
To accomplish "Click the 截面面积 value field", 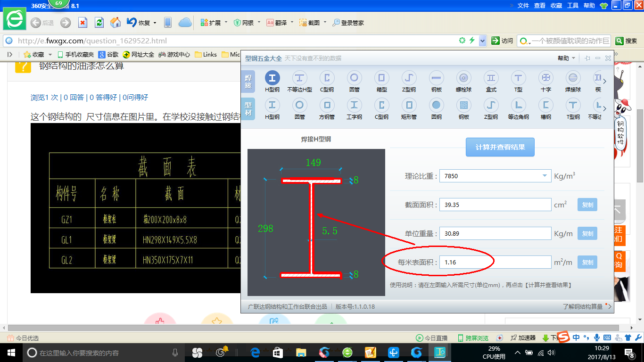I will coord(495,205).
